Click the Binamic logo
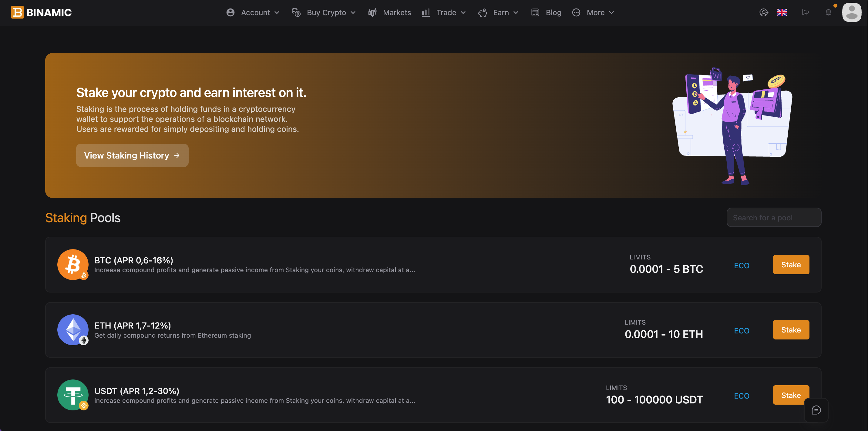The width and height of the screenshot is (868, 431). tap(41, 12)
